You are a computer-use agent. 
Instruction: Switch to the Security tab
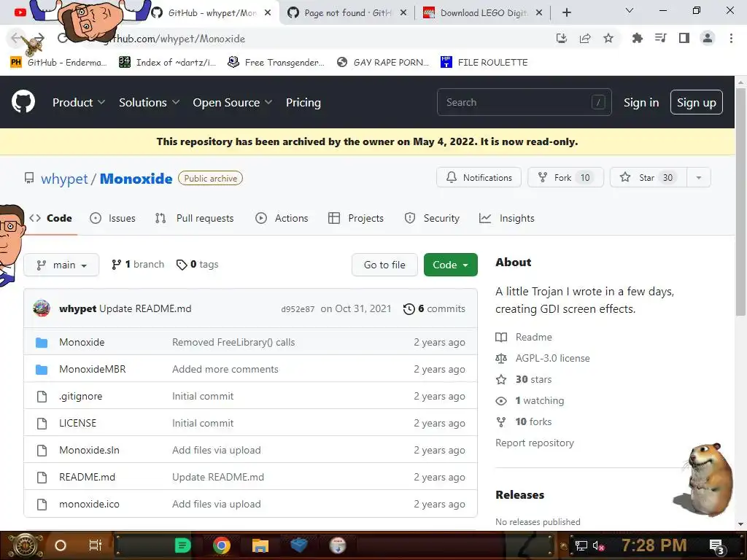tap(432, 218)
